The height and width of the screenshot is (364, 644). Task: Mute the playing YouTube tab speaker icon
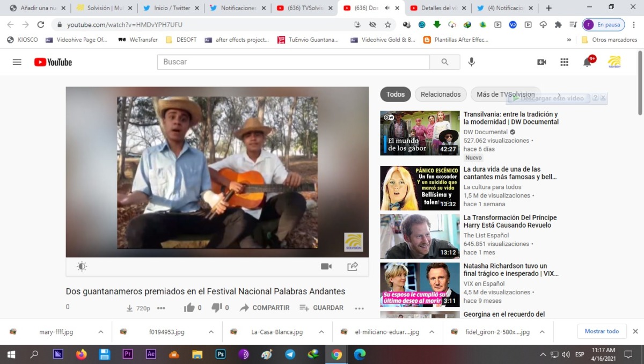tap(387, 8)
